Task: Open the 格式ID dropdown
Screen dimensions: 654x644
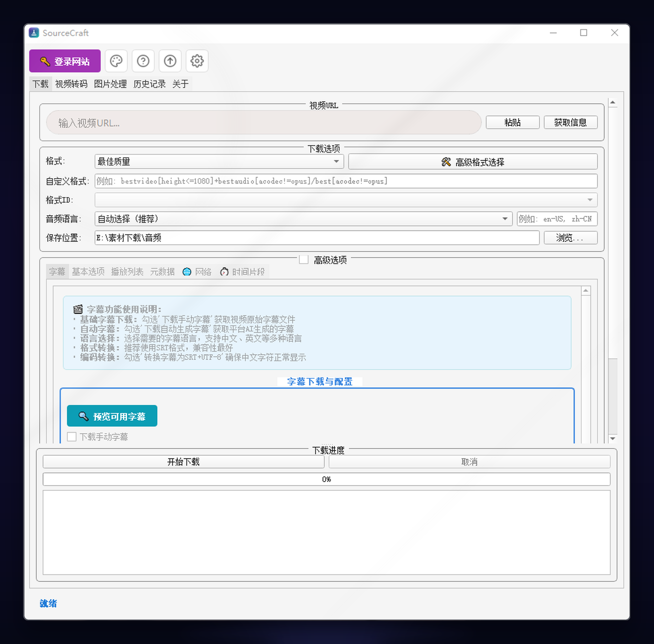Action: pos(346,200)
